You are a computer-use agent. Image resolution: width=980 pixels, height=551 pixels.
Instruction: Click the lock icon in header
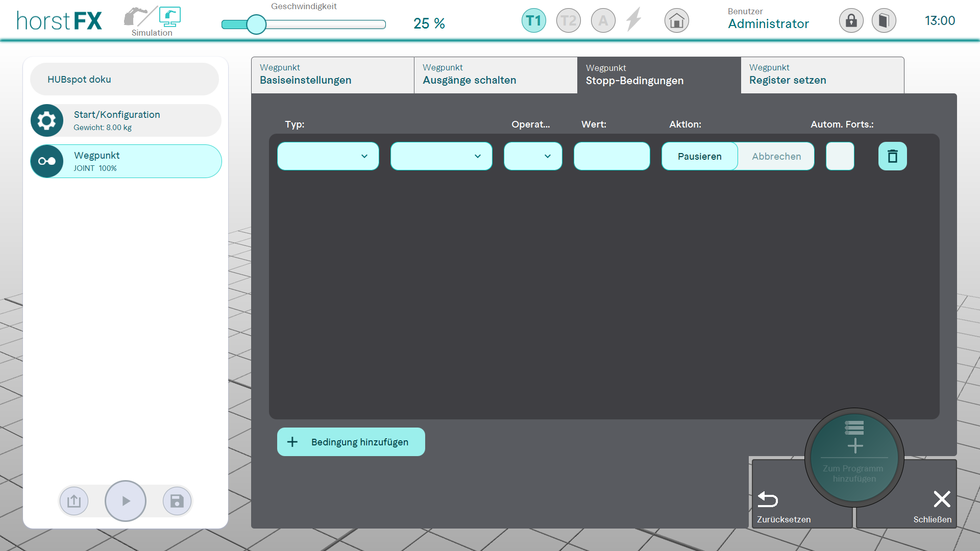(851, 21)
